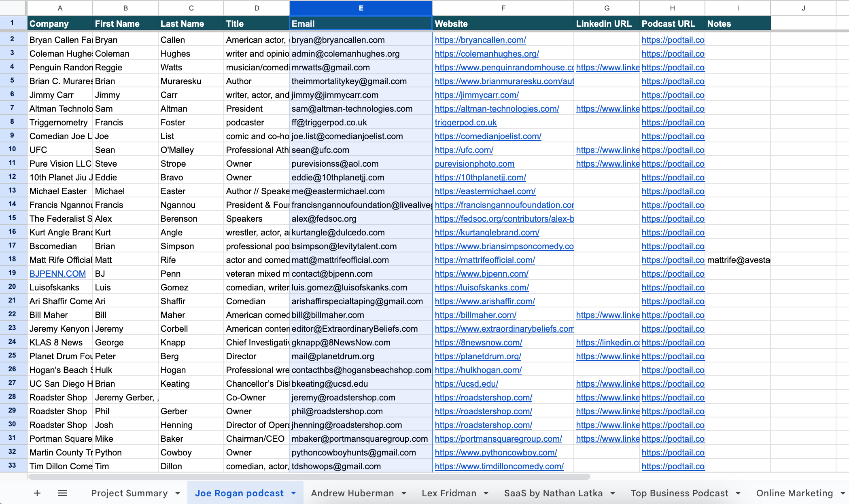
Task: Select the Chairman/CEO title cell
Action: click(257, 439)
